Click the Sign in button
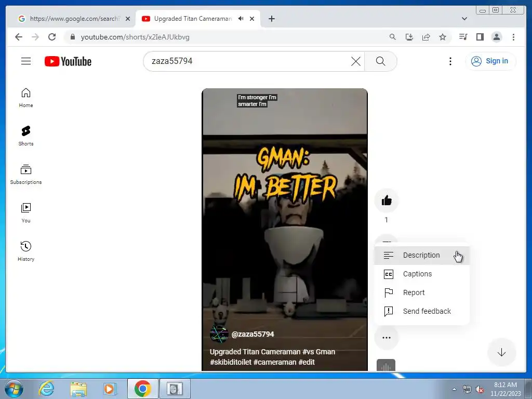The image size is (532, 399). (490, 61)
